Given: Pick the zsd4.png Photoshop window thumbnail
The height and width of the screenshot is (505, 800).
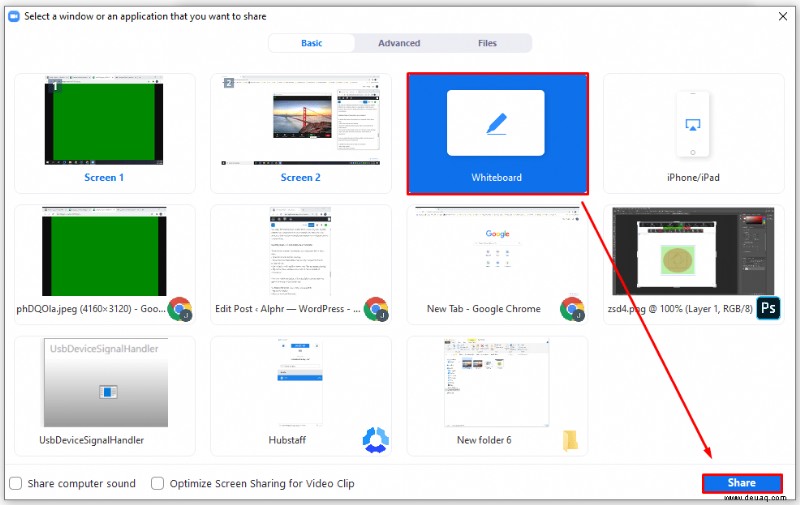Looking at the screenshot, I should tap(693, 264).
